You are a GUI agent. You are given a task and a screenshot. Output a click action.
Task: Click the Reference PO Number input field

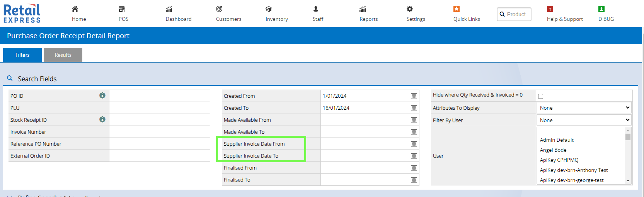click(x=160, y=144)
